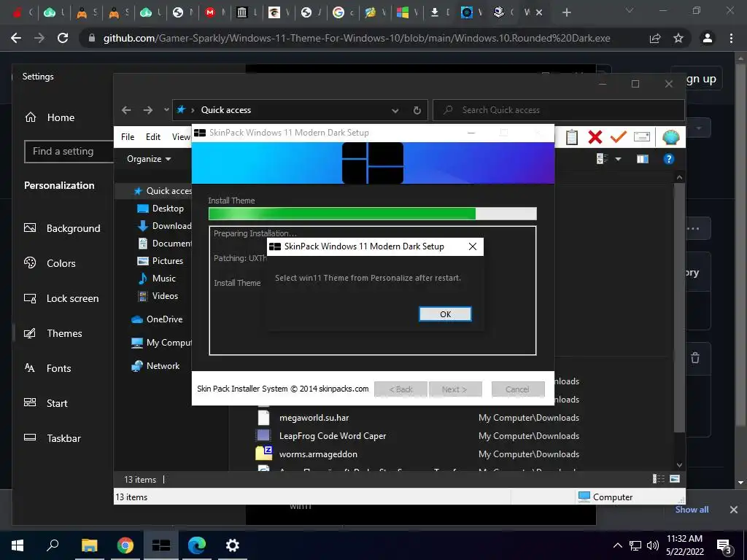Screen dimensions: 747x560
Task: Click the Quick access address bar path
Action: click(226, 110)
